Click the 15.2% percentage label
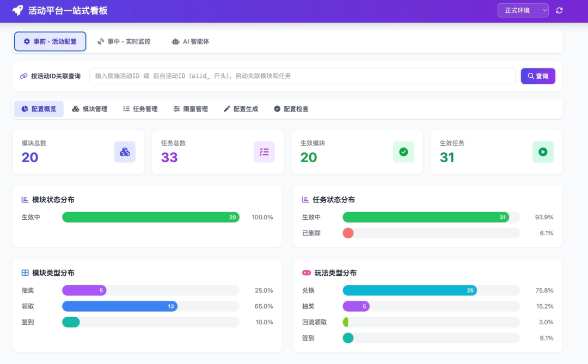Image resolution: width=588 pixels, height=364 pixels. [545, 306]
